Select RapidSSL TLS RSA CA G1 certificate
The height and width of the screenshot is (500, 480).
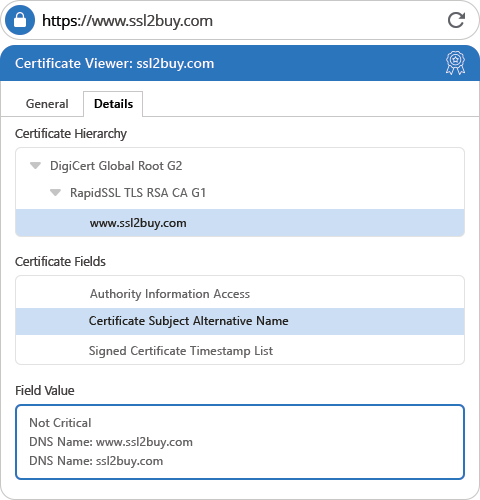pyautogui.click(x=138, y=193)
